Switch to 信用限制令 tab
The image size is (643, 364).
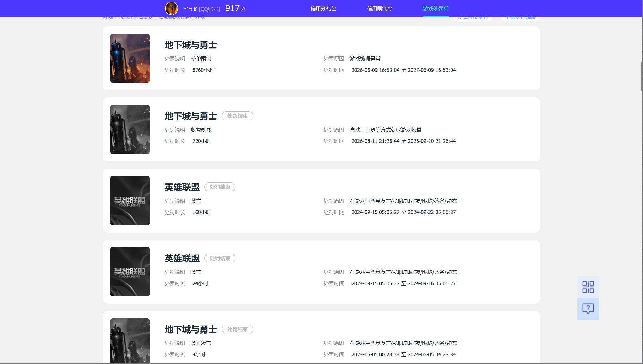[x=379, y=8]
